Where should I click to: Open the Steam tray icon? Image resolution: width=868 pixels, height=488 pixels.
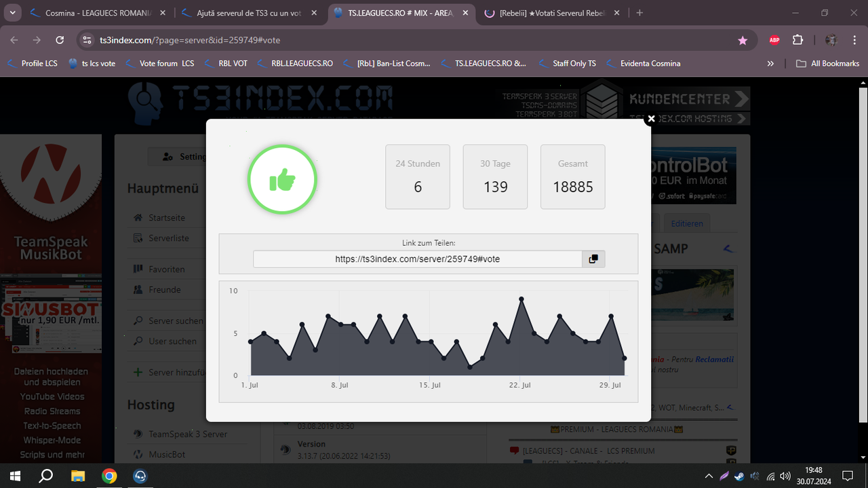click(738, 476)
